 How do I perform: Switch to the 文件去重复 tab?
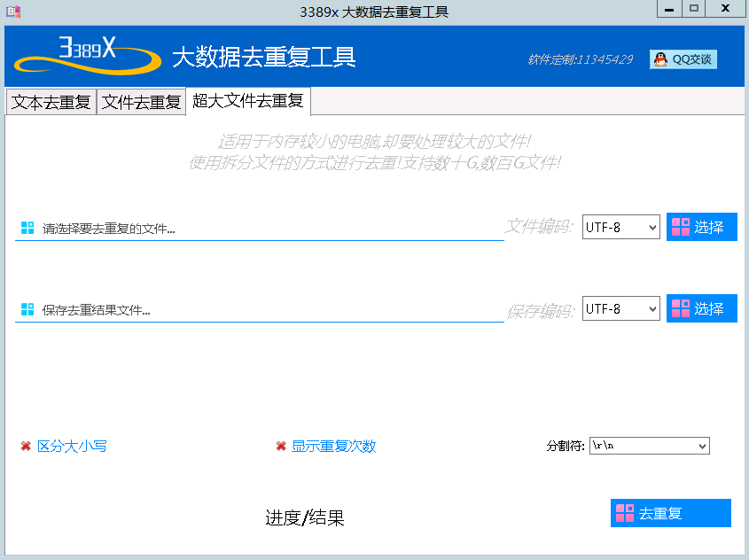(x=142, y=102)
